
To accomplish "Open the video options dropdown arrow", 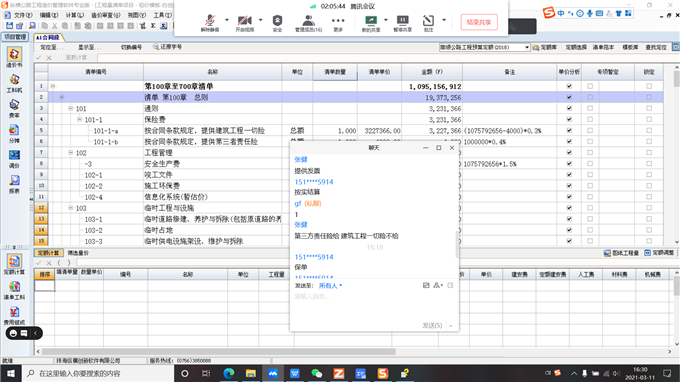I will click(260, 20).
